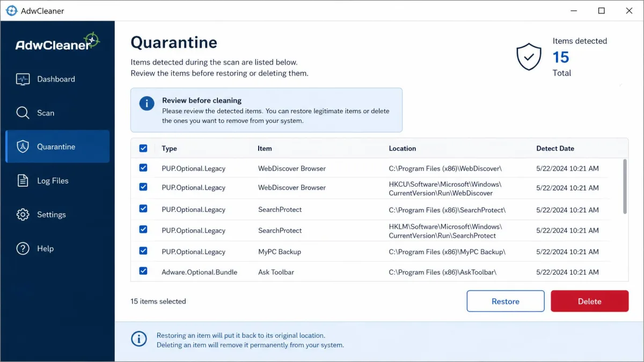Click the Ask Toolbar item name
644x362 pixels.
(276, 272)
